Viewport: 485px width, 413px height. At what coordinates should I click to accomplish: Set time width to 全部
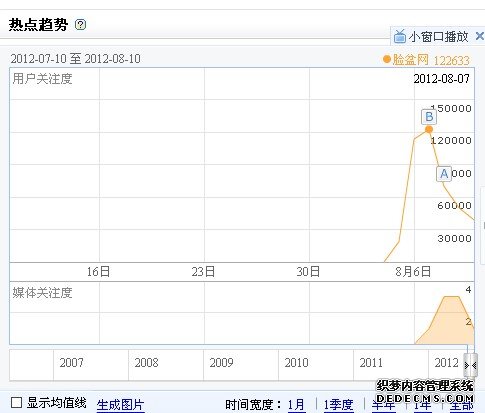[462, 405]
